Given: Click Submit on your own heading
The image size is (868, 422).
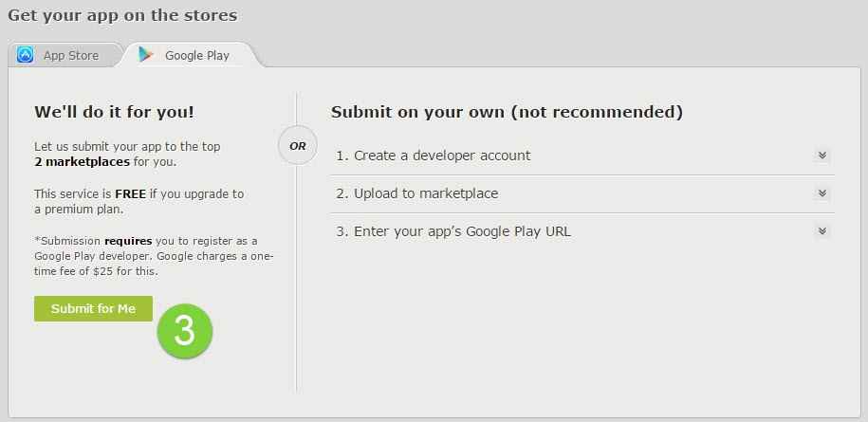Looking at the screenshot, I should tap(507, 112).
